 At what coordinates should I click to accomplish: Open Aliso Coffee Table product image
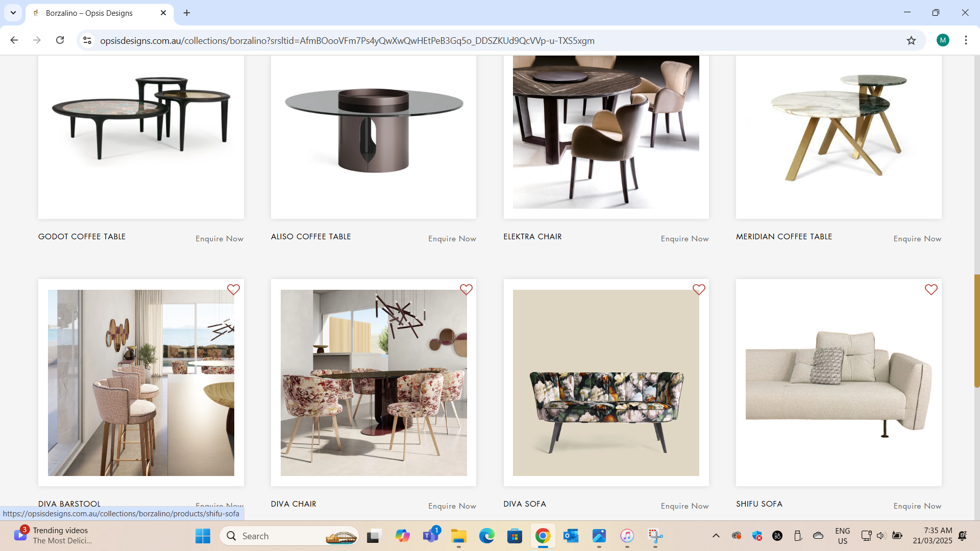374,137
